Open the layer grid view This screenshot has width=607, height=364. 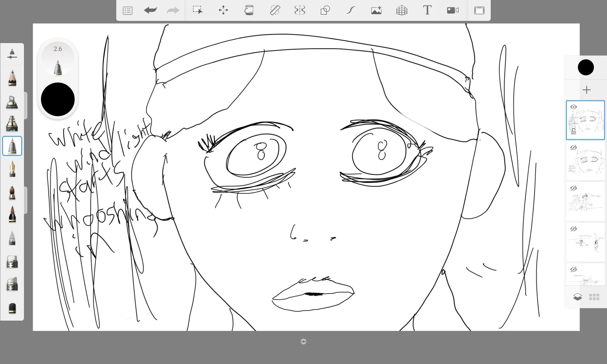pyautogui.click(x=594, y=296)
